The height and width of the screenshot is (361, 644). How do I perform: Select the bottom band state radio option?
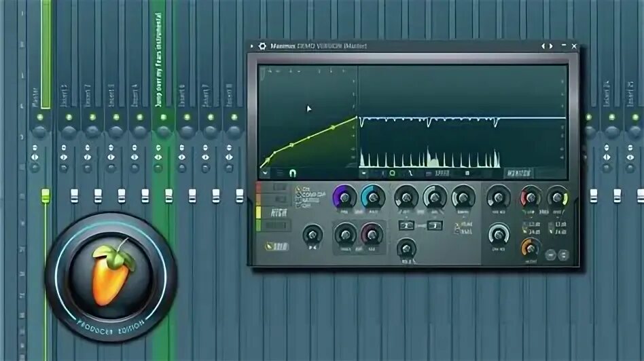(302, 206)
